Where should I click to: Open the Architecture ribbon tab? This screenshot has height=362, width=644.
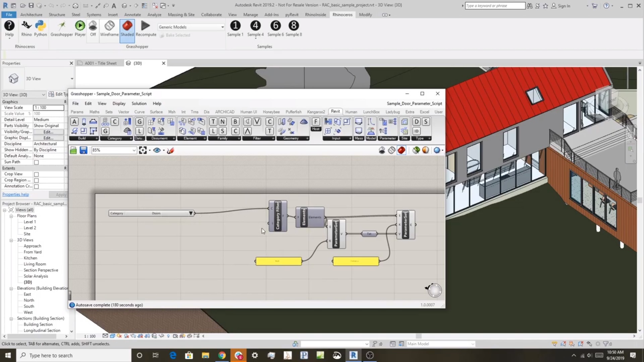pyautogui.click(x=31, y=15)
